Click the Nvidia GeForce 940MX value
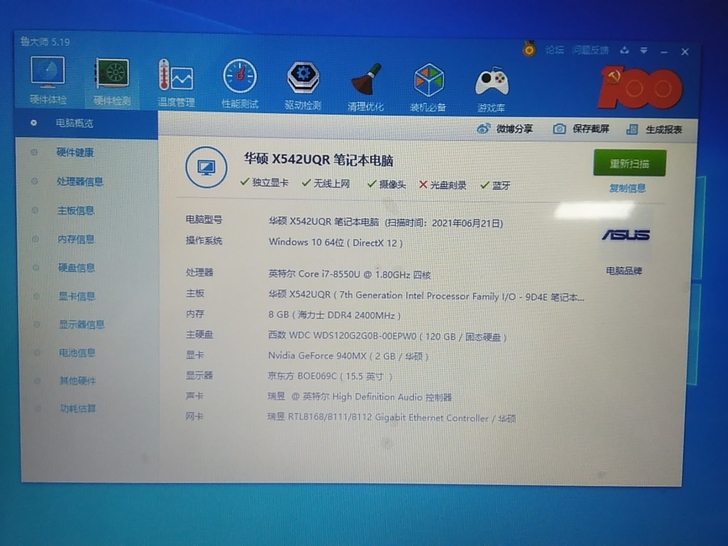This screenshot has height=546, width=728. tap(348, 356)
